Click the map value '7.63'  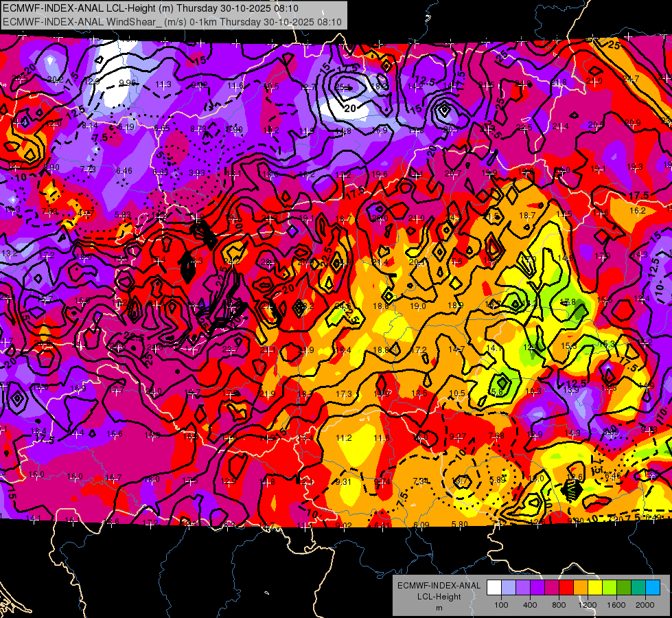coord(49,211)
